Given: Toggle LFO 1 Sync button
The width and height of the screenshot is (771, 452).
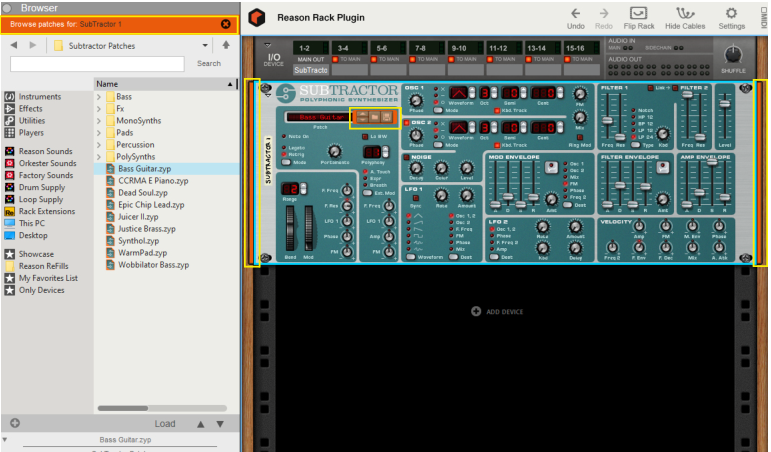Looking at the screenshot, I should pyautogui.click(x=416, y=198).
